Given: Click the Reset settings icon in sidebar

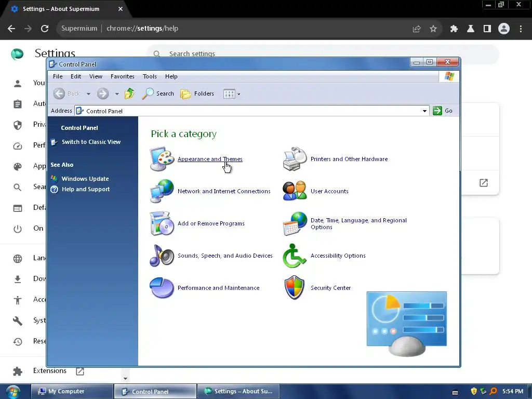Looking at the screenshot, I should point(18,341).
